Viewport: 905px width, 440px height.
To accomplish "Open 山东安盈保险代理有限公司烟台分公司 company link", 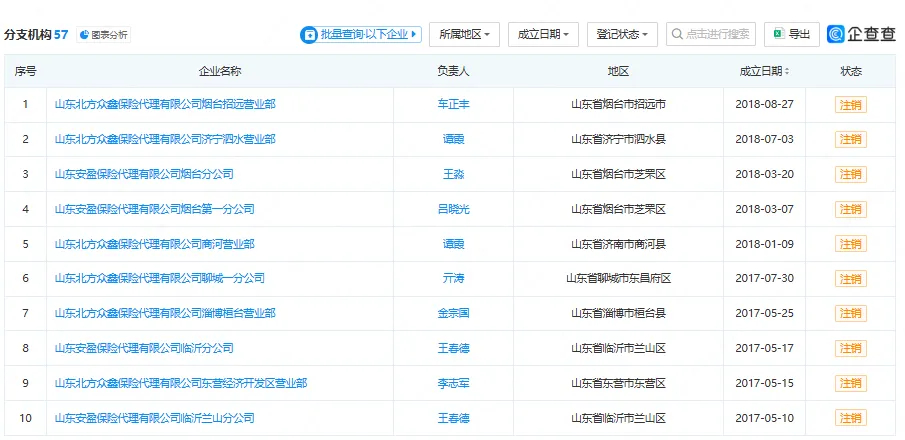I will click(144, 174).
